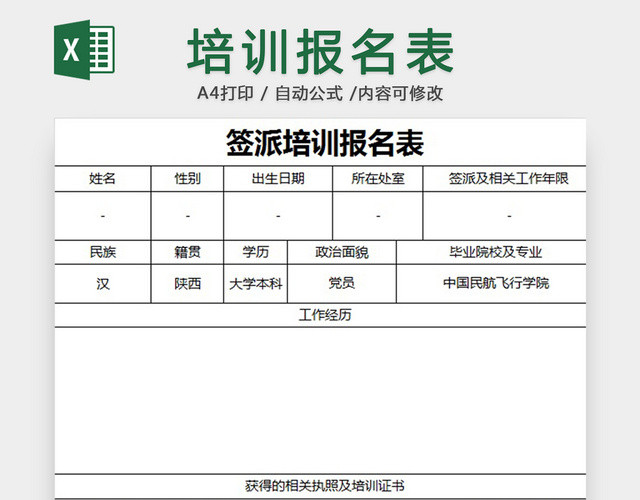Select the big green title 培训报名表
This screenshot has height=500, width=640.
coord(320,52)
